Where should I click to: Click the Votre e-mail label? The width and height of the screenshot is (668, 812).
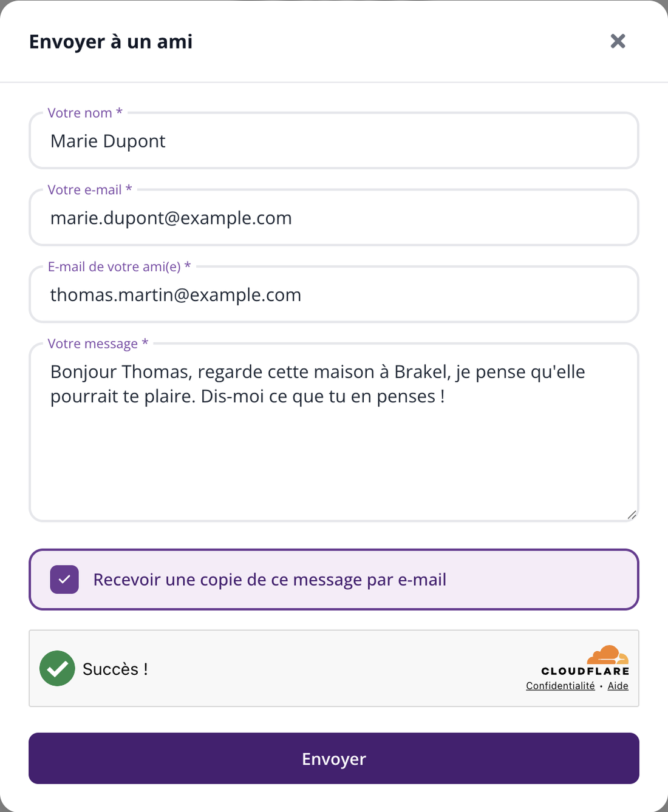90,189
